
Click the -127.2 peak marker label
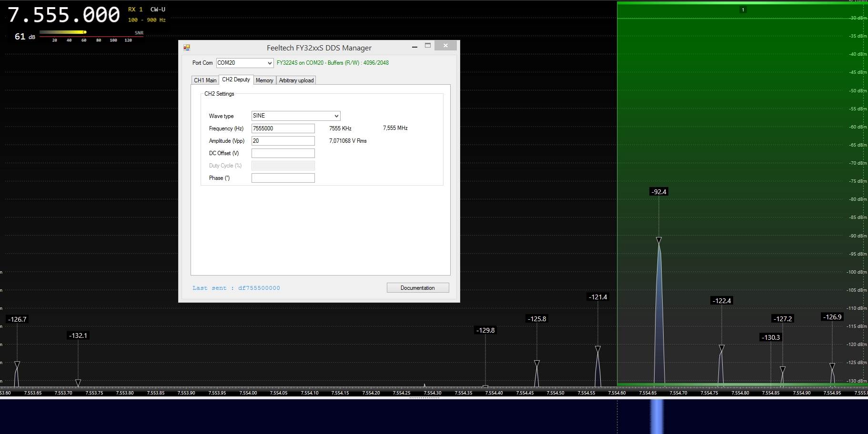click(x=783, y=319)
